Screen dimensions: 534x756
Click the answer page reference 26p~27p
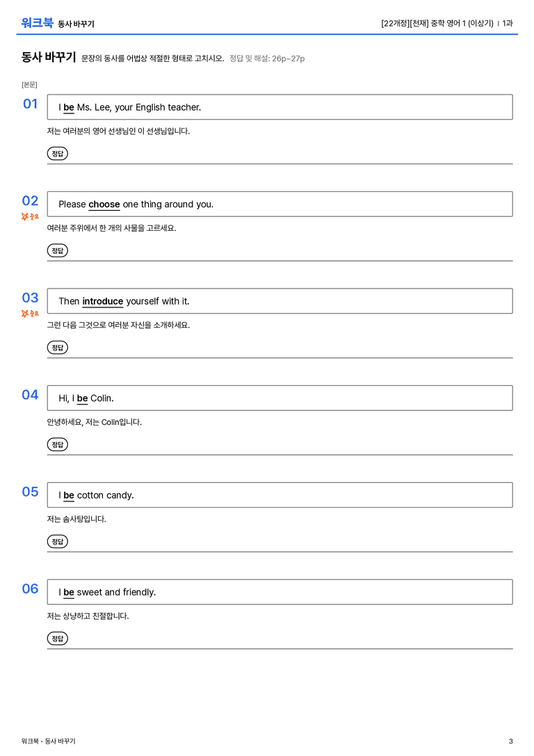pyautogui.click(x=288, y=58)
